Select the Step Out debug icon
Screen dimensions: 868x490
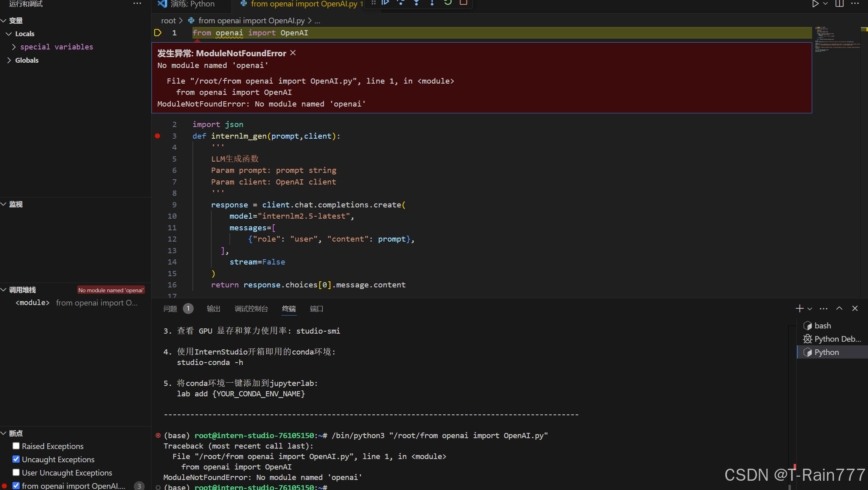pyautogui.click(x=432, y=3)
